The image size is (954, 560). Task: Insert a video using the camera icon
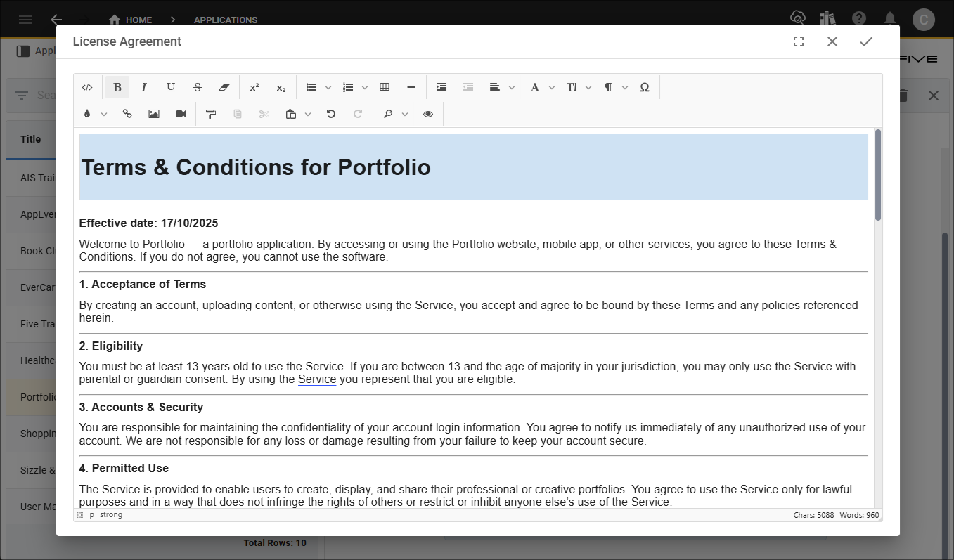point(181,114)
